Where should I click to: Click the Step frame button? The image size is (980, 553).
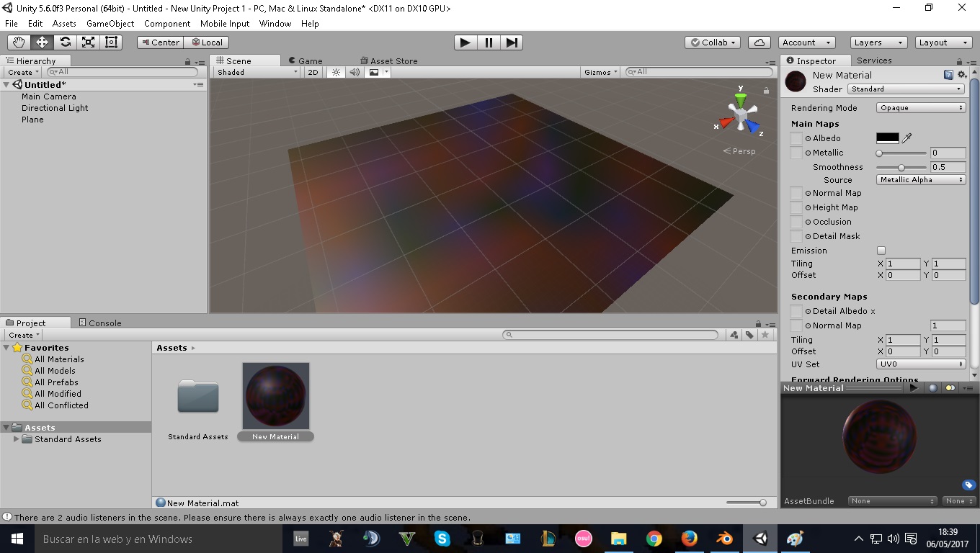coord(511,42)
